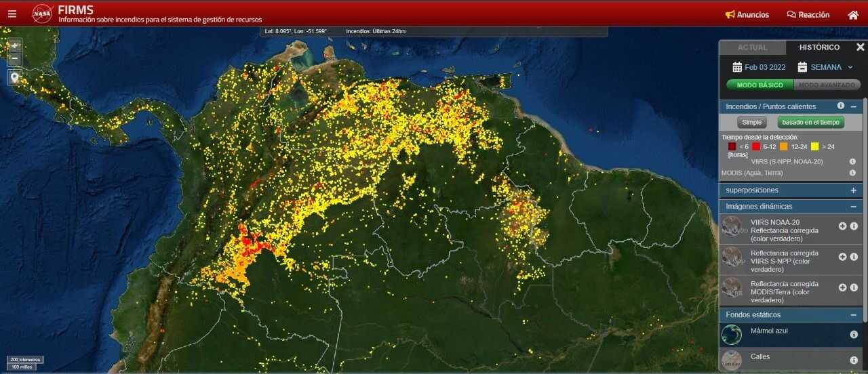Add VIIRS NOAA-20 reflectance layer

click(842, 226)
